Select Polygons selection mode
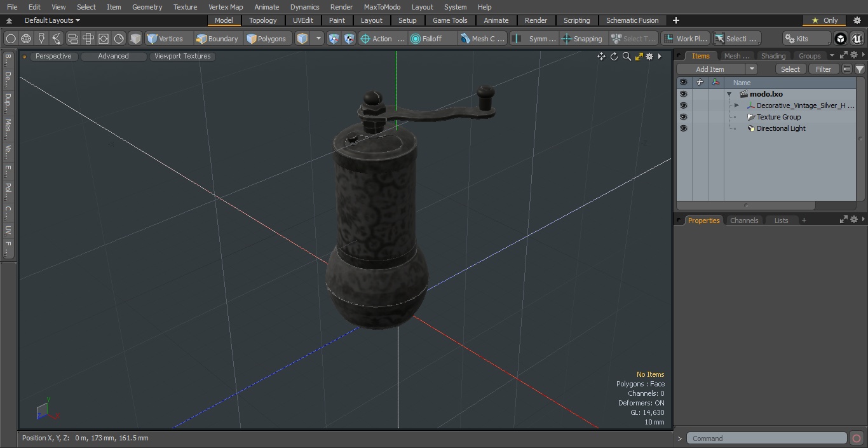The height and width of the screenshot is (448, 868). coord(266,39)
